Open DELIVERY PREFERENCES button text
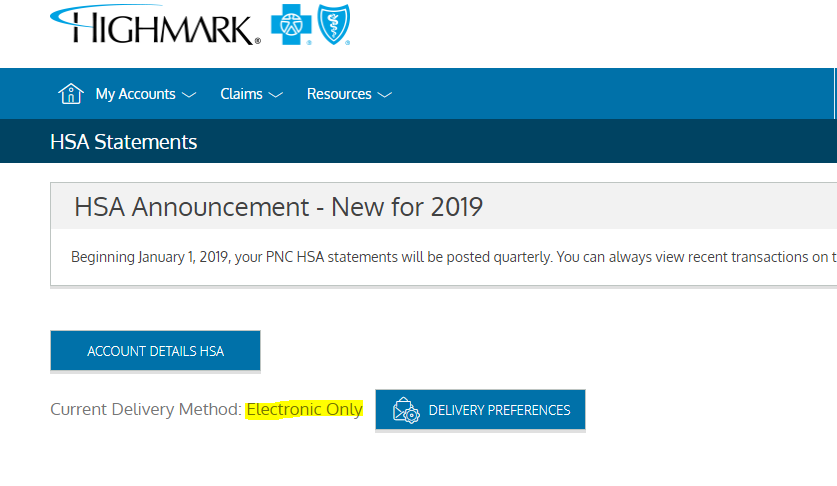Screen dimensions: 837x486 coord(499,410)
